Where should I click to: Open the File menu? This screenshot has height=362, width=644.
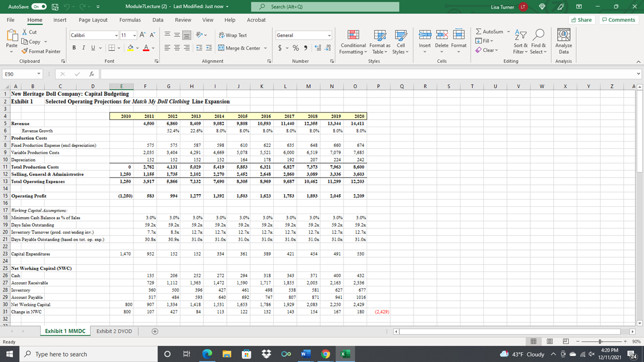click(10, 20)
